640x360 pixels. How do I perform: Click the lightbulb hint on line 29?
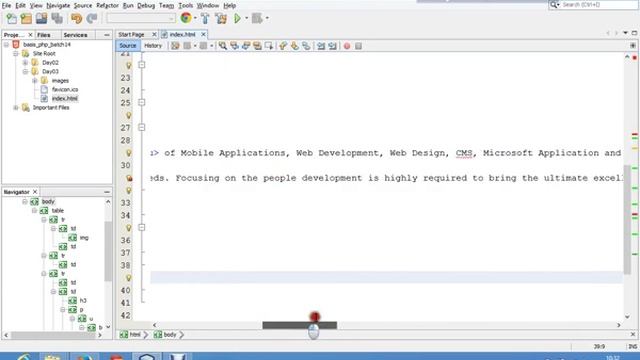129,153
